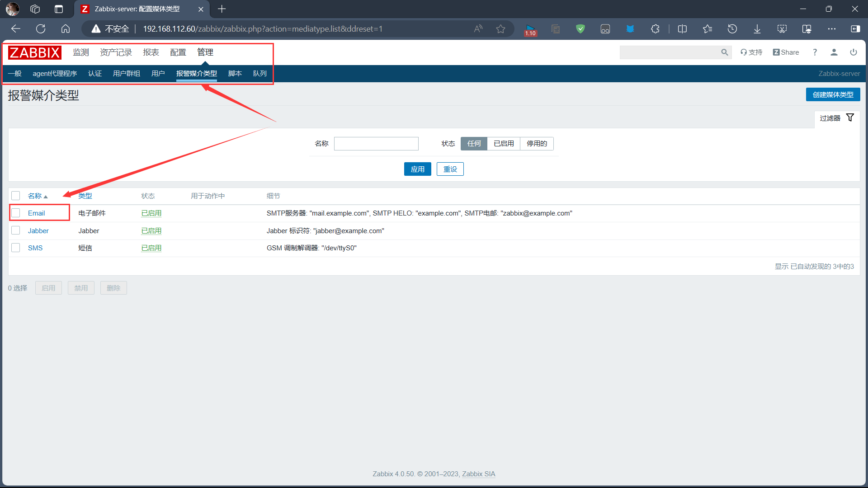The height and width of the screenshot is (488, 868).
Task: Open the favorites list icon
Action: point(708,29)
